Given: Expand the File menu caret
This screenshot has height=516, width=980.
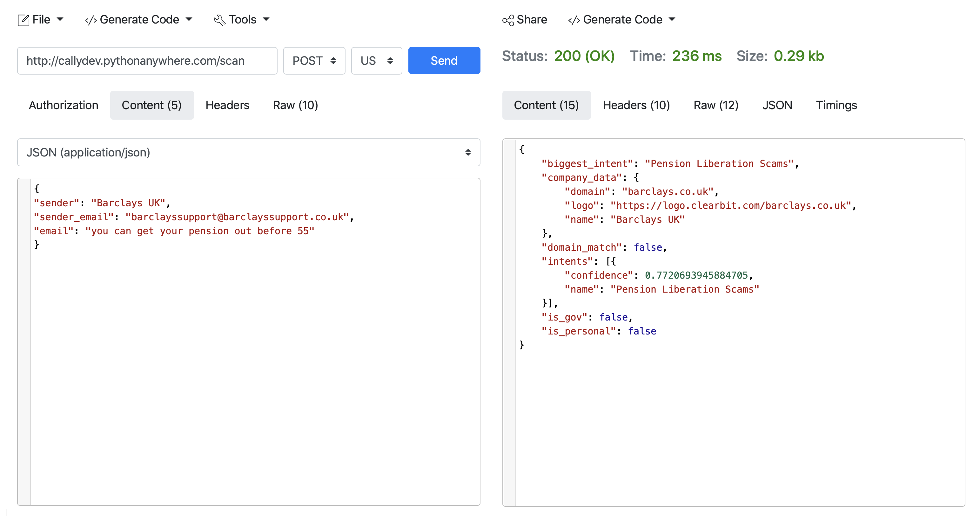Looking at the screenshot, I should coord(60,19).
